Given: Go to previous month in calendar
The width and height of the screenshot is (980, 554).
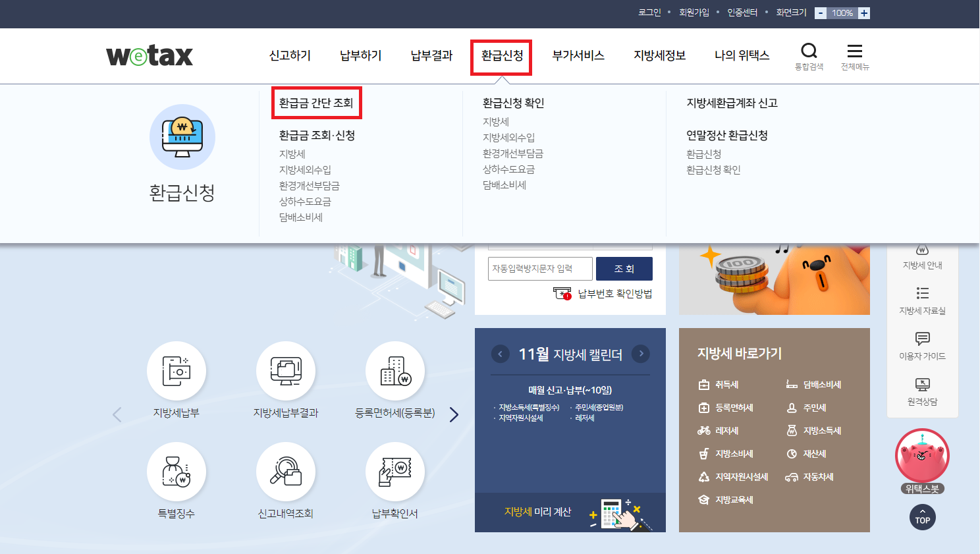Looking at the screenshot, I should [x=501, y=354].
